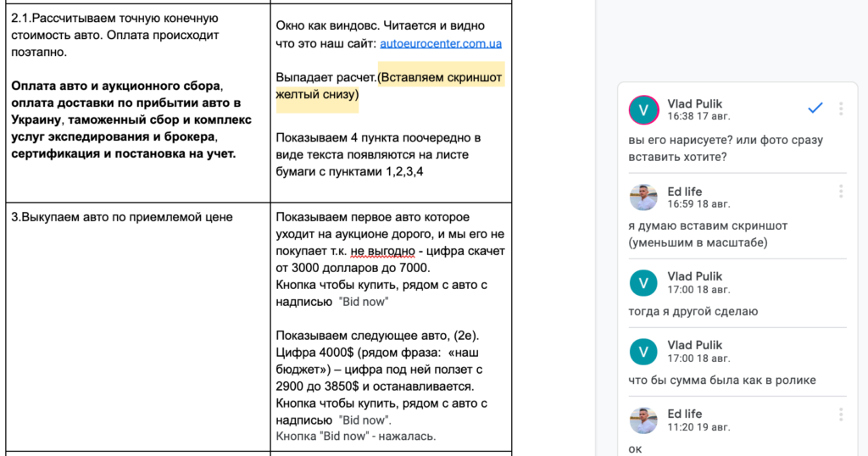Click Vlad Pulik's avatar on the 16:38 comment

point(643,109)
